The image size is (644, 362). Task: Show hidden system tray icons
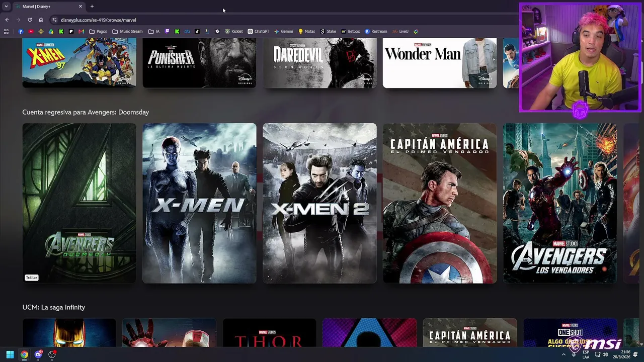pyautogui.click(x=563, y=354)
